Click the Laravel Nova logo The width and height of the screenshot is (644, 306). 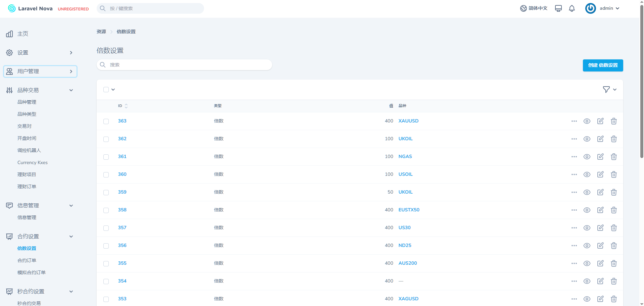point(30,8)
